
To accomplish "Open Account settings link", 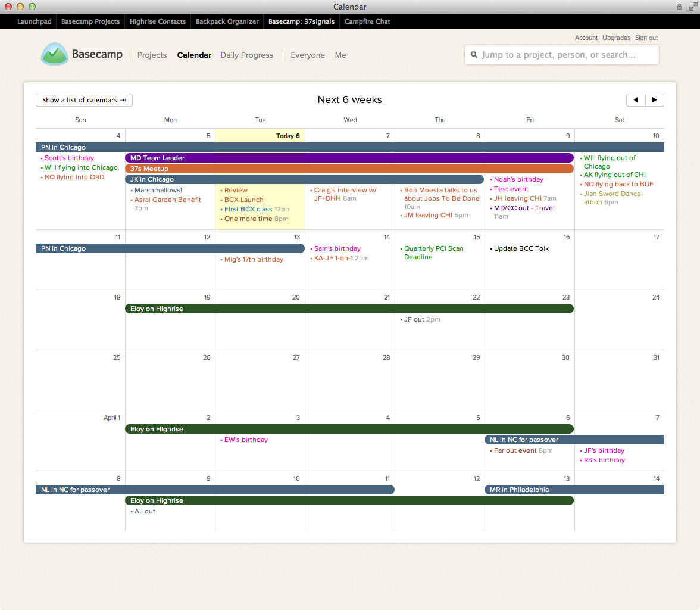I will pyautogui.click(x=586, y=38).
